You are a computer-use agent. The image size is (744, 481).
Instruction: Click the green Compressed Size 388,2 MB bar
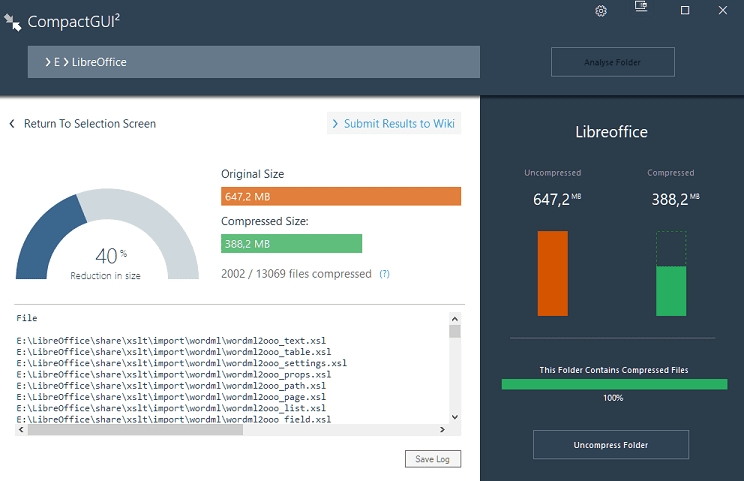coord(291,244)
